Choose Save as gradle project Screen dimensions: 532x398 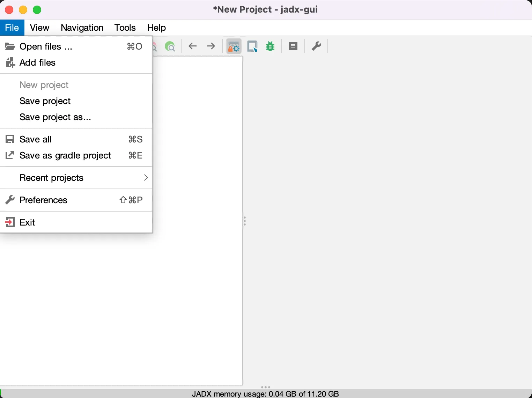pos(65,155)
